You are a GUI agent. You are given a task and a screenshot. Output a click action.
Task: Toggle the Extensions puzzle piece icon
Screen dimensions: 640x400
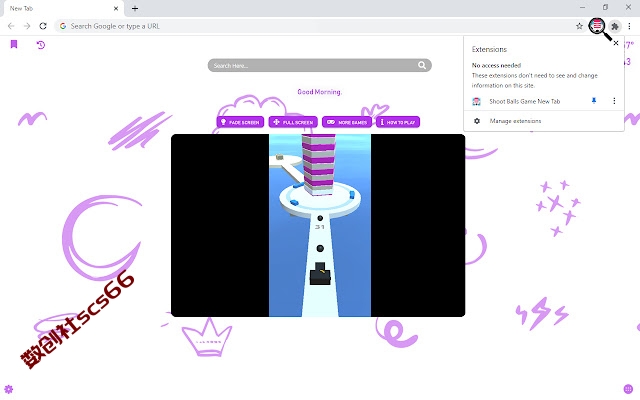tap(615, 27)
